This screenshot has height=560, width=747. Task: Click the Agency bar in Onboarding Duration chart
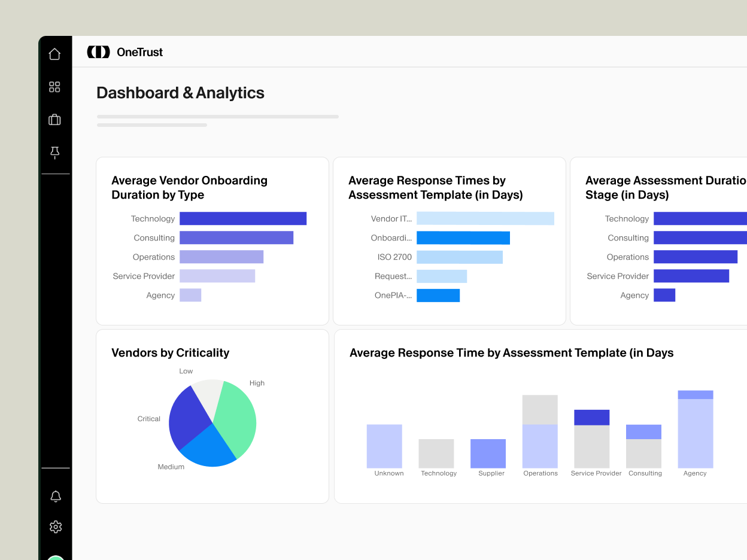(x=190, y=295)
